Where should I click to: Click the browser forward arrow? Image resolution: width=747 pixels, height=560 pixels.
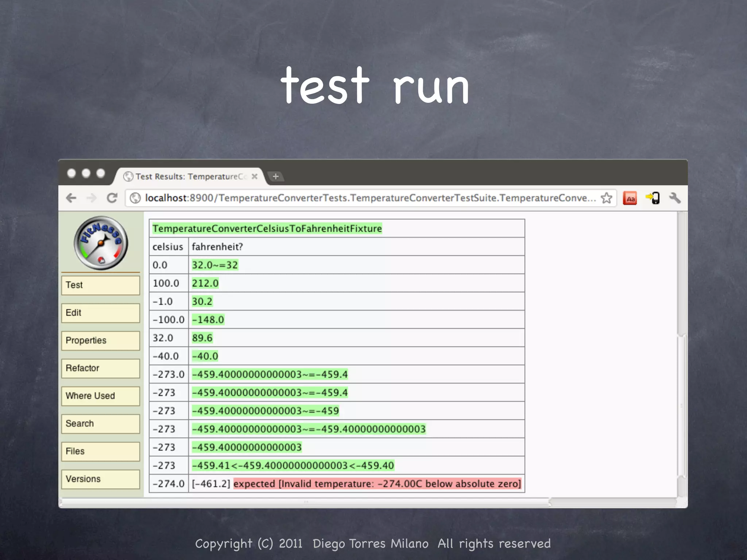pyautogui.click(x=92, y=198)
